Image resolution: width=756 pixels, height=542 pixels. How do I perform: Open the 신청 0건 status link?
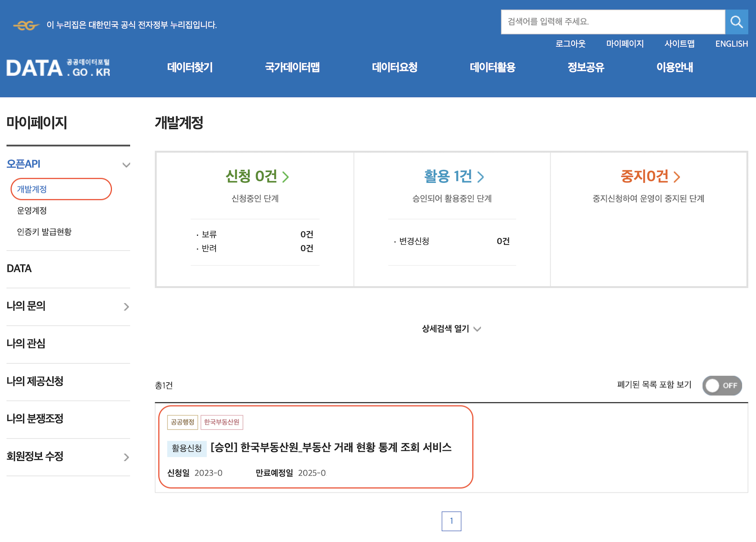click(x=251, y=176)
